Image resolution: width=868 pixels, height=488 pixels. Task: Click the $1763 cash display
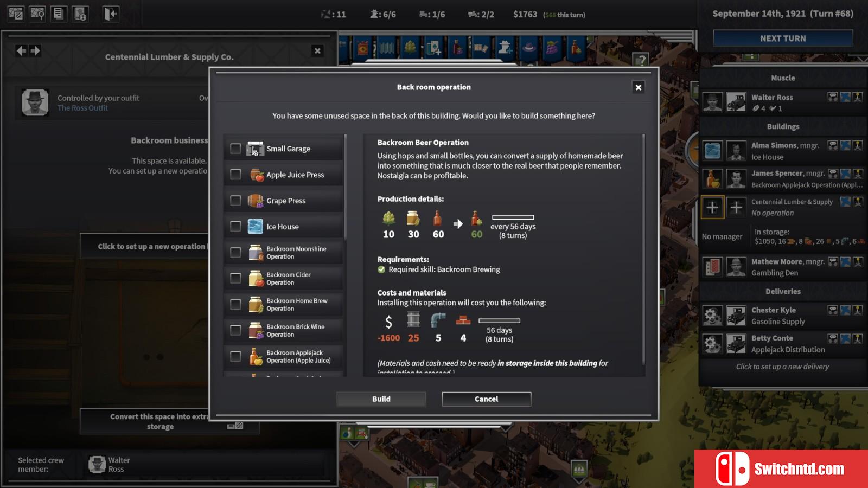[x=525, y=14]
